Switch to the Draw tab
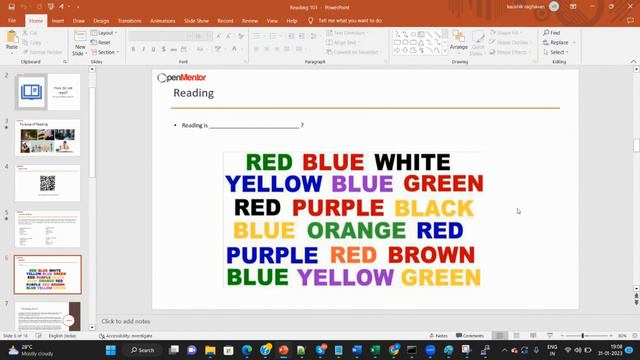 pos(78,20)
